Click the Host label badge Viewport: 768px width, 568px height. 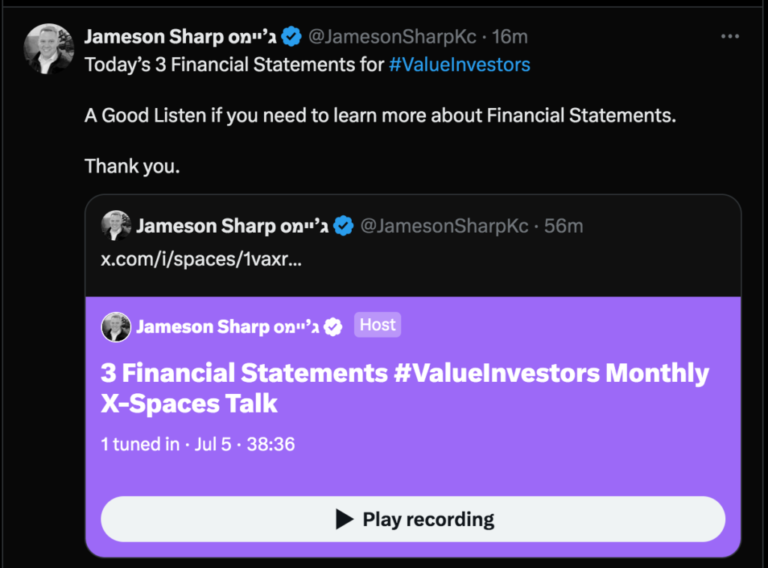[x=378, y=325]
